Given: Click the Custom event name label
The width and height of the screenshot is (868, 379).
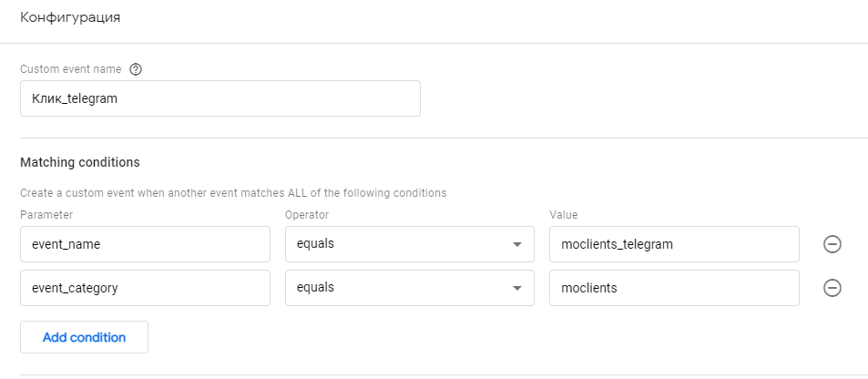Looking at the screenshot, I should (x=70, y=69).
